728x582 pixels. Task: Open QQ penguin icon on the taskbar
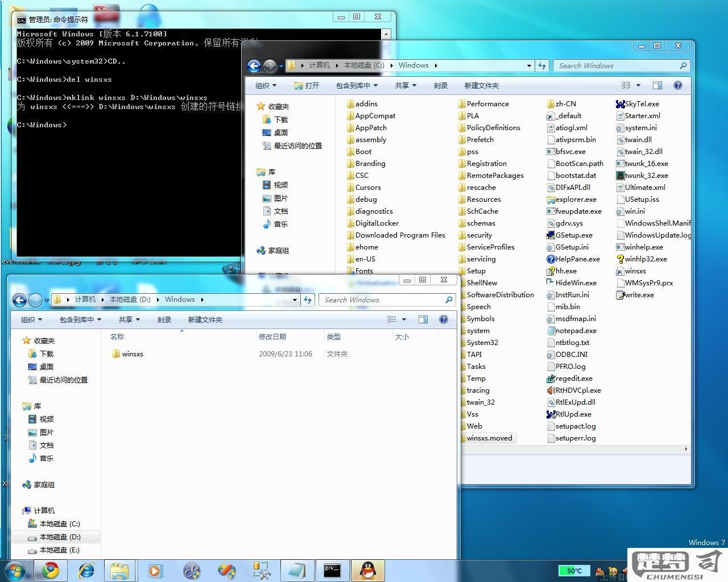[368, 571]
